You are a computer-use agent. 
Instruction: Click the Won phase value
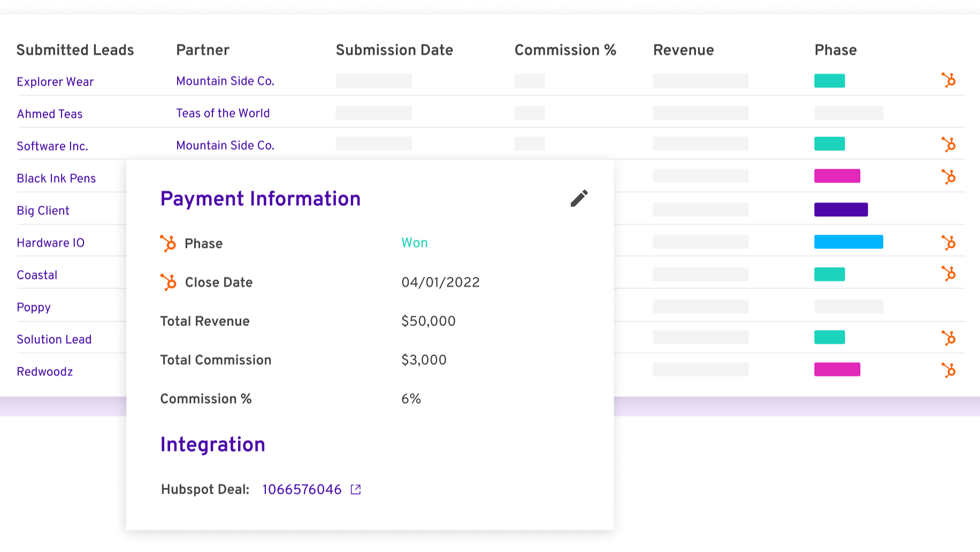415,243
